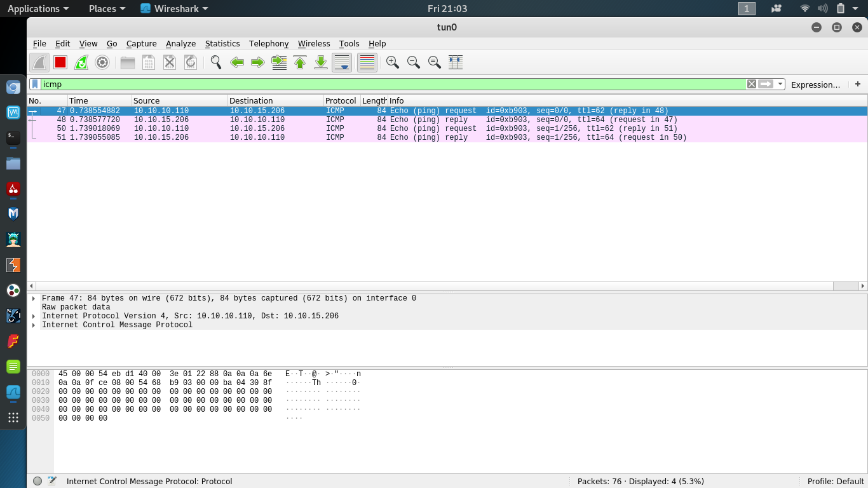Click the Find packet magnifier icon
Screen dimensions: 868x488
[x=215, y=62]
